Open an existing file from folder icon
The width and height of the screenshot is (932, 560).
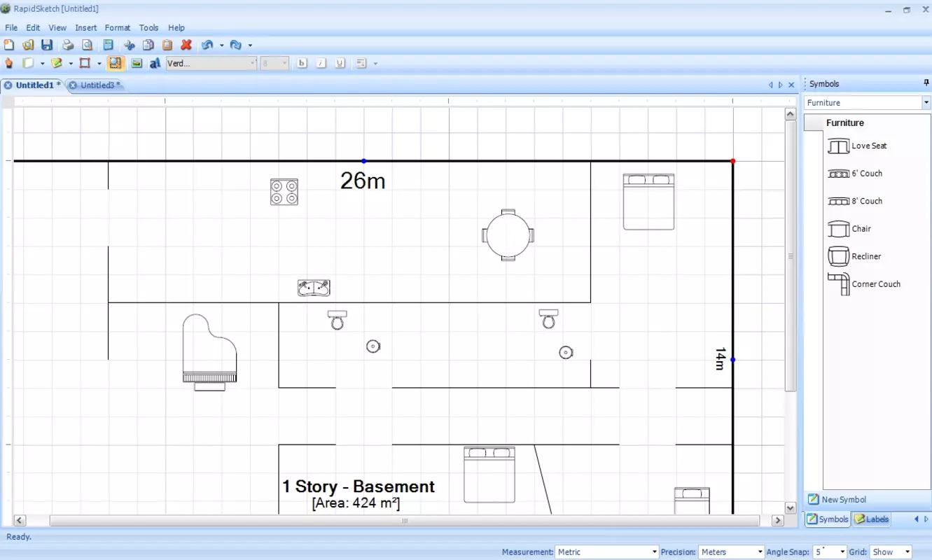(x=28, y=45)
